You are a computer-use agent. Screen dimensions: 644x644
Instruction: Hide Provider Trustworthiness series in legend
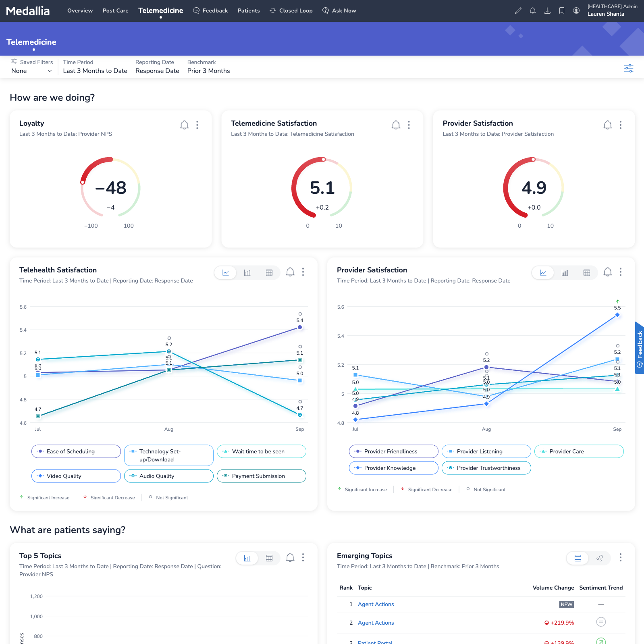(486, 468)
